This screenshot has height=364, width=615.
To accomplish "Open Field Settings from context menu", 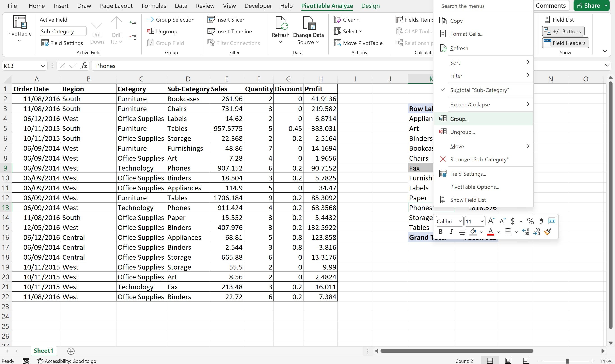I will pyautogui.click(x=468, y=174).
